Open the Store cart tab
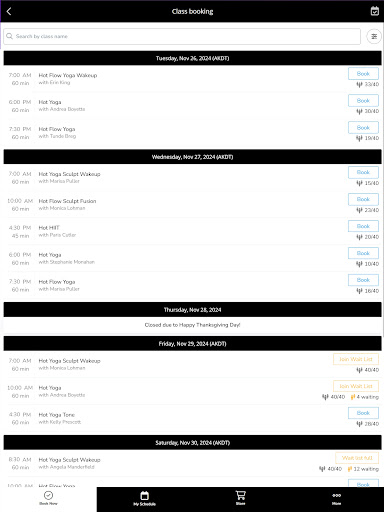384x512 pixels. tap(240, 498)
